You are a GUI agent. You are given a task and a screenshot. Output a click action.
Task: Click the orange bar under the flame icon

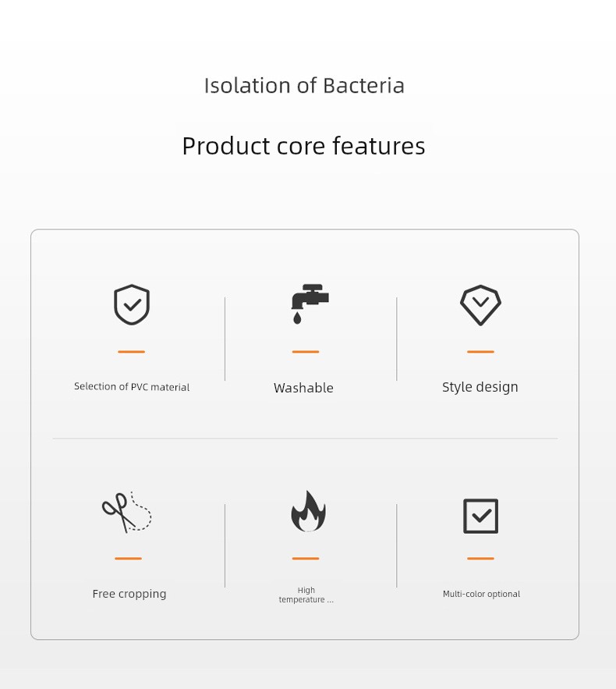(x=306, y=559)
